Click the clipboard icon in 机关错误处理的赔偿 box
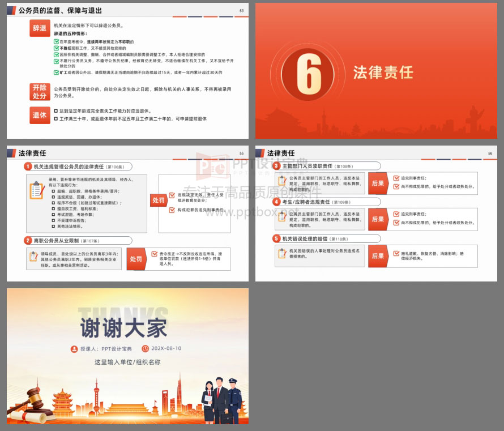 pyautogui.click(x=282, y=254)
